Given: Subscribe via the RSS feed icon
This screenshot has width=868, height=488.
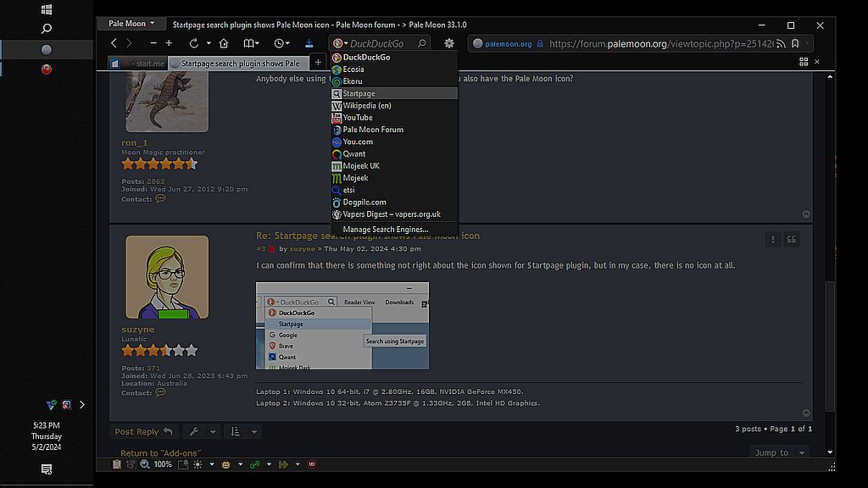Looking at the screenshot, I should click(x=781, y=43).
